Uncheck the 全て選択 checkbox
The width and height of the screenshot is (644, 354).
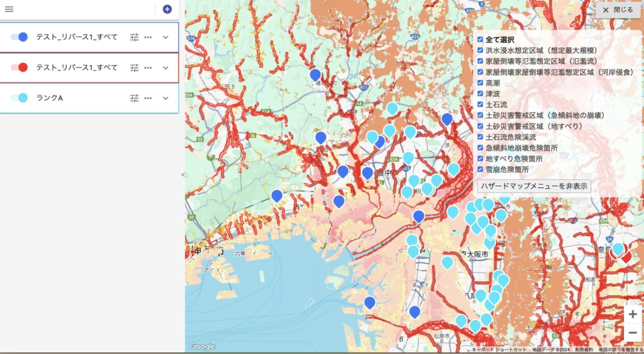[480, 39]
